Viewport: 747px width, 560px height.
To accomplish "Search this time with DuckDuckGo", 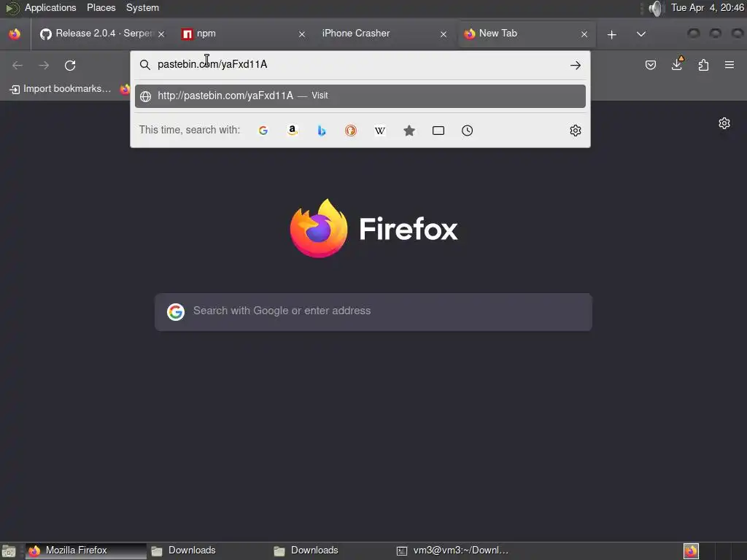I will pos(351,131).
